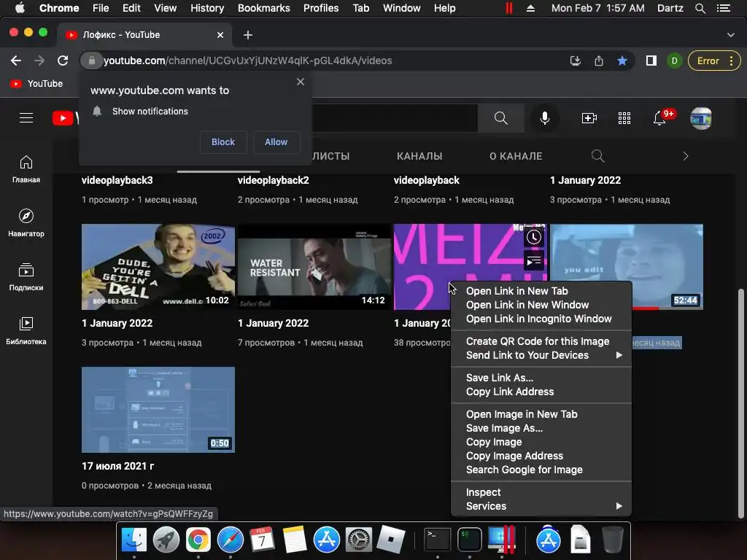This screenshot has height=560, width=747.
Task: Open Навигатор in the sidebar
Action: pyautogui.click(x=26, y=223)
